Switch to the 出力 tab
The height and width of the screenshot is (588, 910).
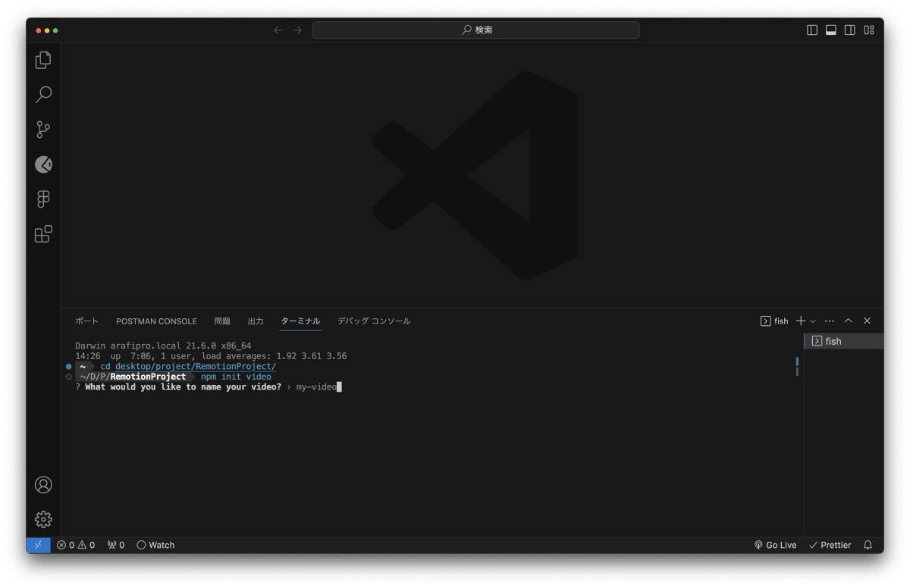256,321
